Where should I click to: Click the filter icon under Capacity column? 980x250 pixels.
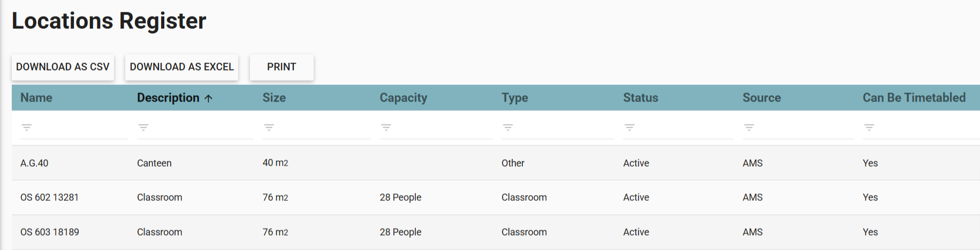[386, 127]
